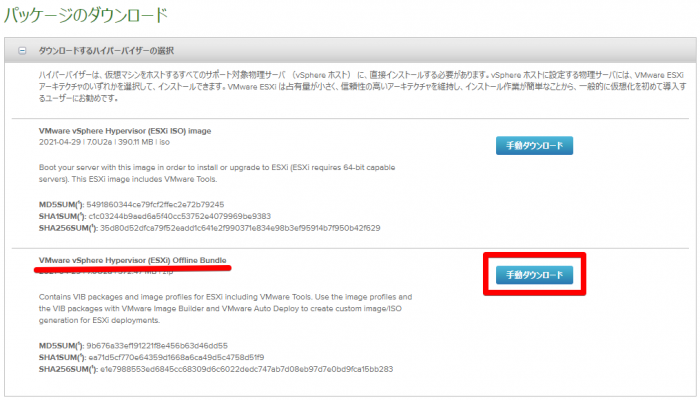Click the 'Boot your server with this image' description
Viewport: 700px width, 400px height.
(217, 173)
